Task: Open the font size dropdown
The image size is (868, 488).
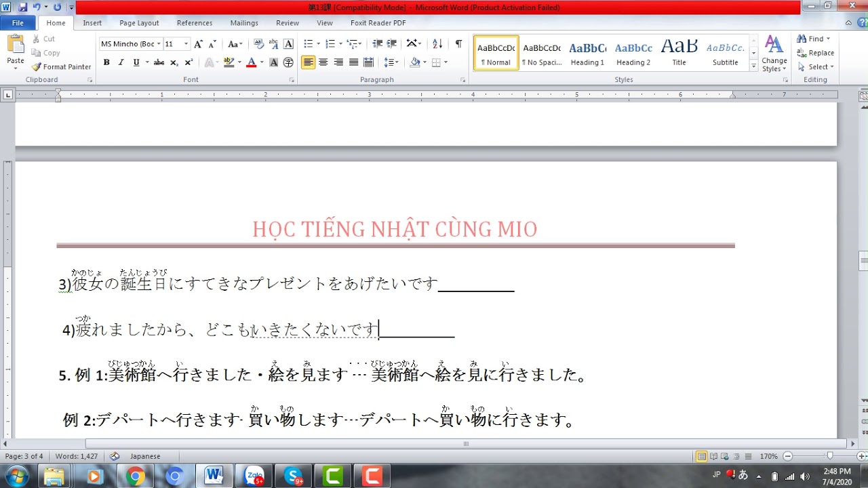Action: point(186,44)
